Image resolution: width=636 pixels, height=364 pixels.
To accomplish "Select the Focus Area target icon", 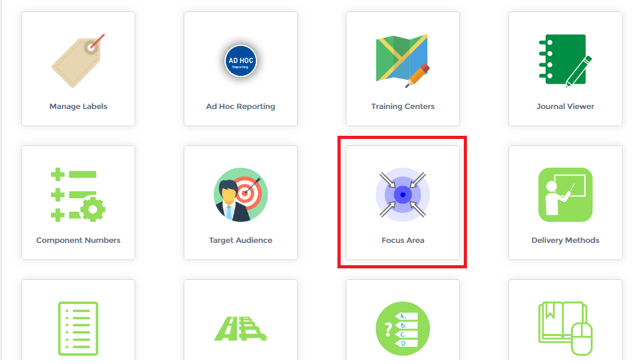I will [x=403, y=194].
